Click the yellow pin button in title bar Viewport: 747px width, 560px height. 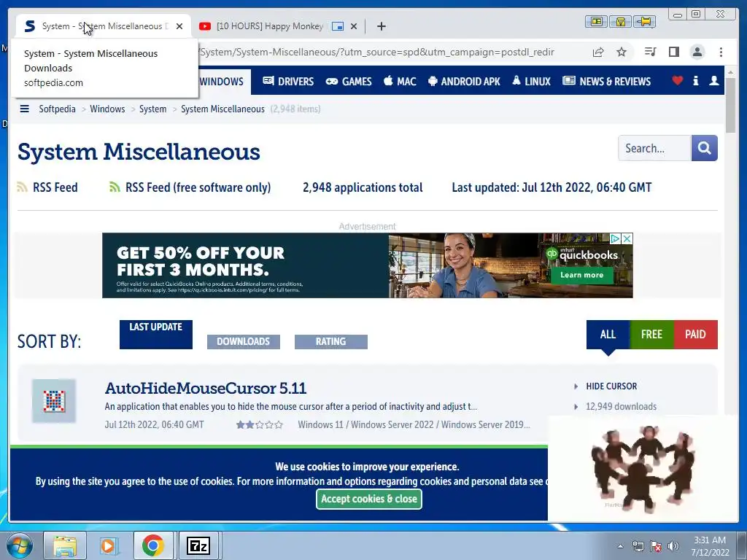(x=645, y=21)
